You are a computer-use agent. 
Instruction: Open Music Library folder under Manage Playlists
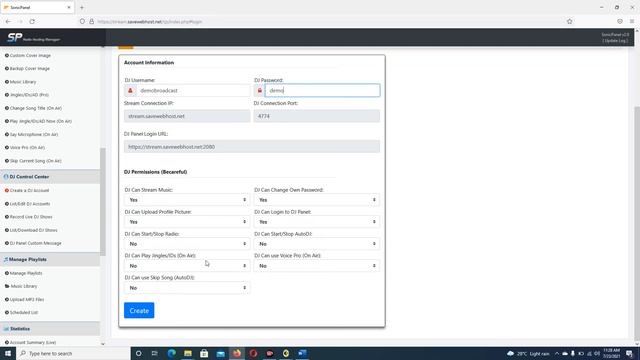tap(21, 286)
